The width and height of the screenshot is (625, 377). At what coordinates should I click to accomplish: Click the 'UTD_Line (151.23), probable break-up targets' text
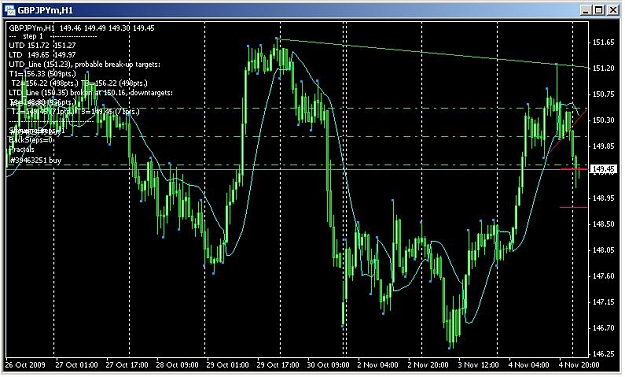coord(85,64)
